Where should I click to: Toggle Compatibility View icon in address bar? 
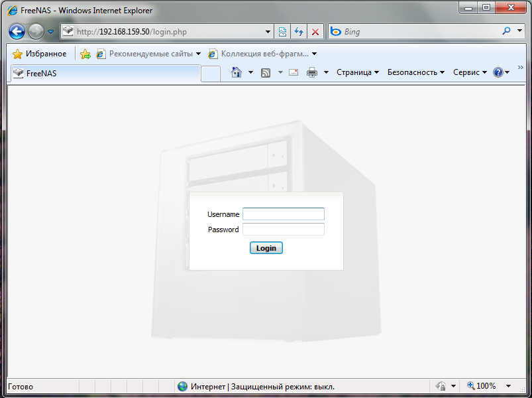pyautogui.click(x=282, y=32)
